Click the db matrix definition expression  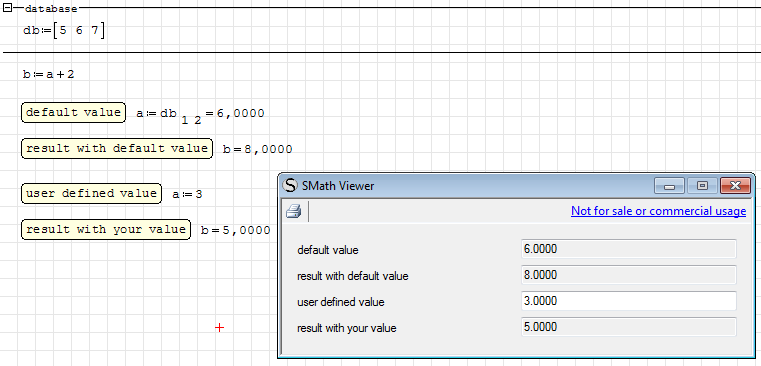pyautogui.click(x=64, y=31)
